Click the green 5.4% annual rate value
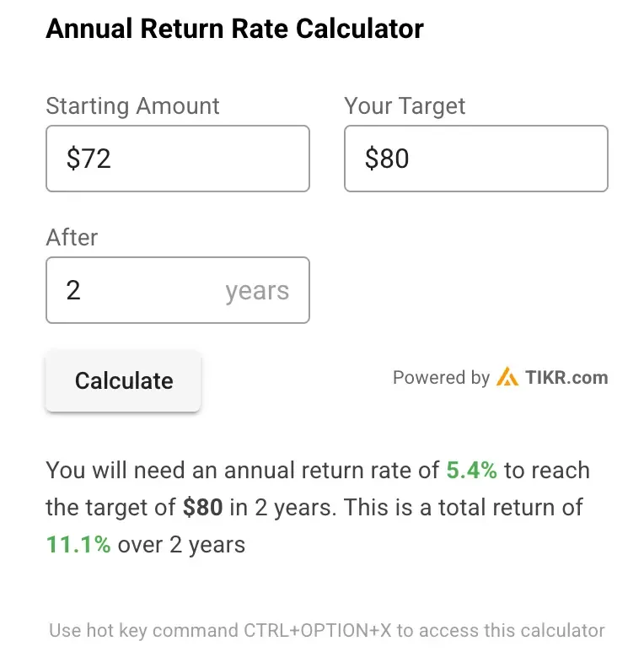 click(x=471, y=471)
